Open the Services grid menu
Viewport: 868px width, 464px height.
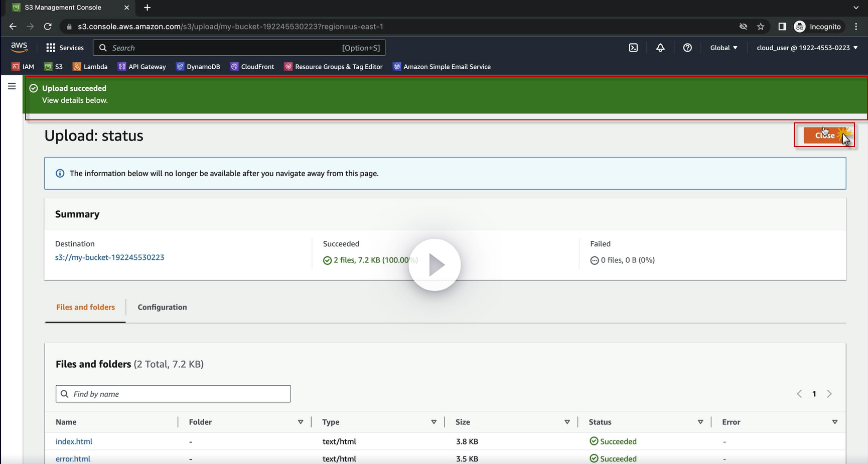(x=65, y=48)
